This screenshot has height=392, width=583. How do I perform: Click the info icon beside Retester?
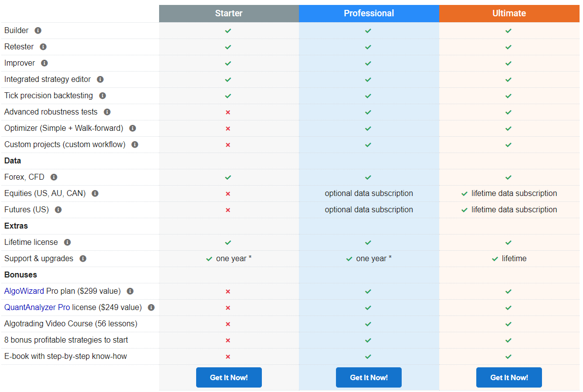click(43, 47)
